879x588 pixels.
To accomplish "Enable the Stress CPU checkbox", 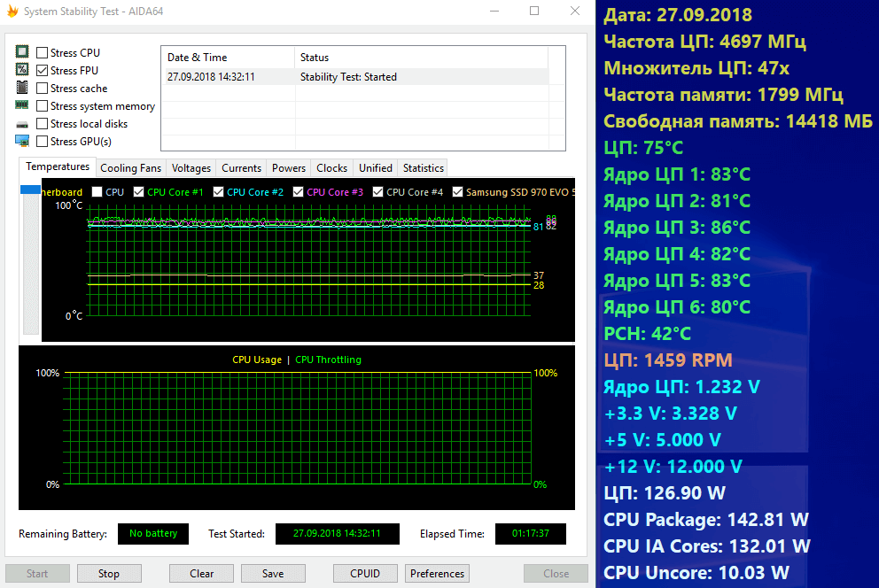I will 43,53.
